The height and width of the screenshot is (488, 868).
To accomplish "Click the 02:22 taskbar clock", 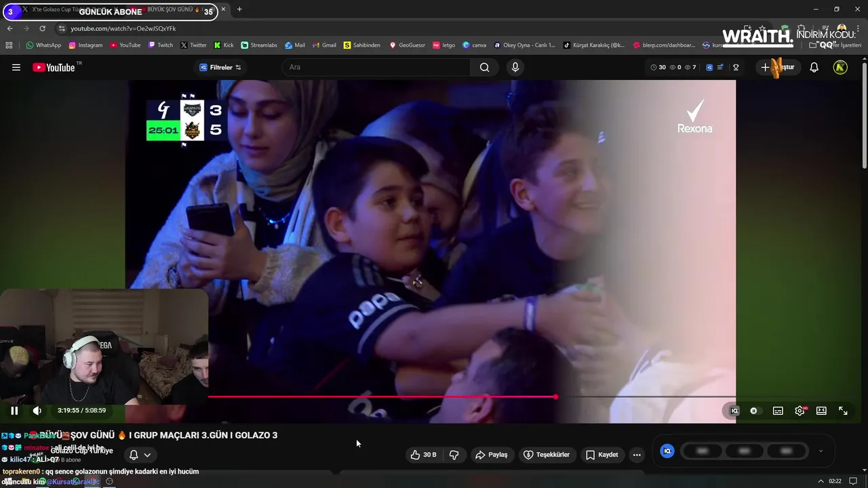I will click(x=835, y=481).
